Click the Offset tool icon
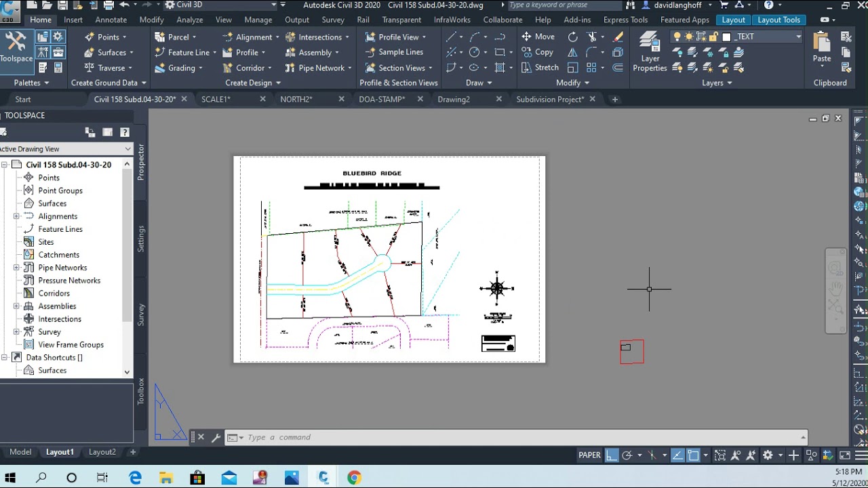The height and width of the screenshot is (488, 868). point(618,68)
